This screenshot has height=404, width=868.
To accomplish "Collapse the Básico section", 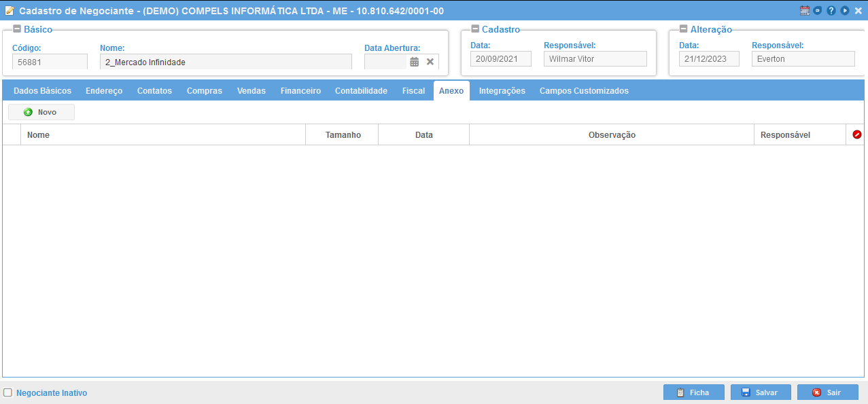I will tap(17, 29).
